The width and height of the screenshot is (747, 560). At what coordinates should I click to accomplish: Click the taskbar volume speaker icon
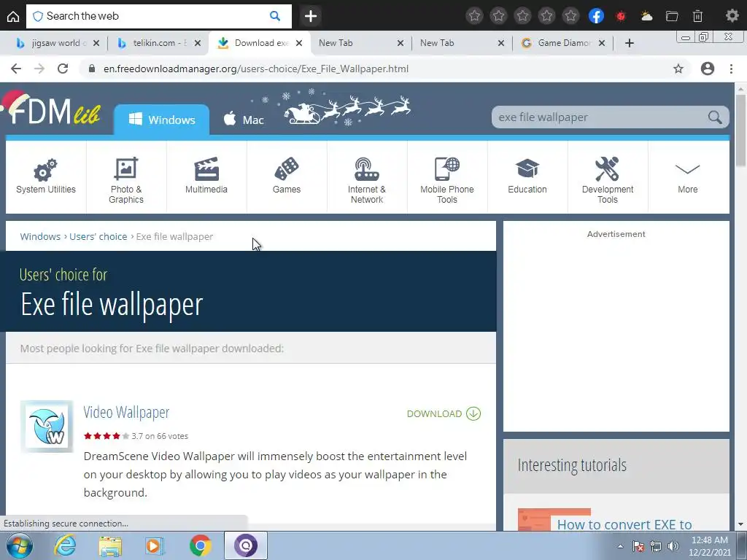pos(673,546)
